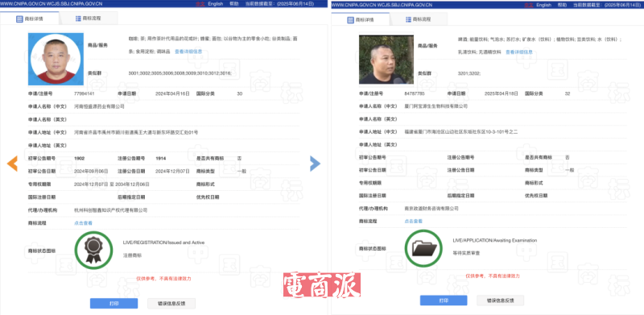Select exclusive right period ending 2034年12月06日

[x=112, y=184]
